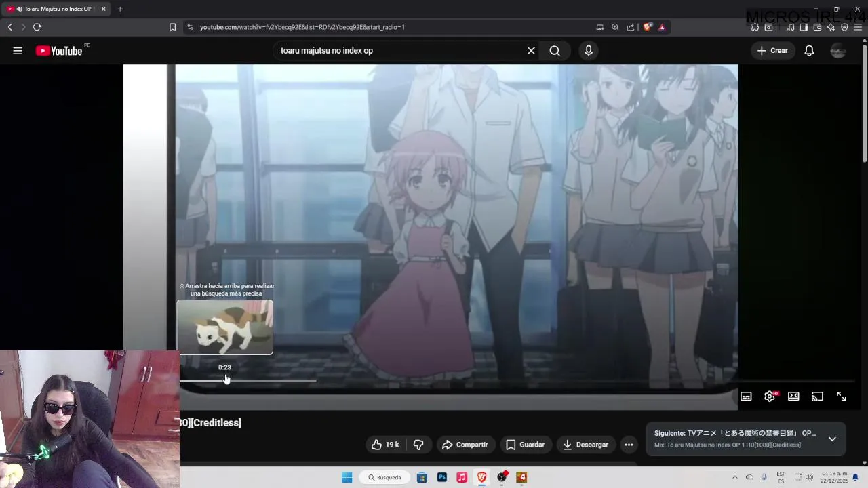Image resolution: width=868 pixels, height=488 pixels.
Task: Open the Leo AI sparkle icon
Action: click(831, 27)
